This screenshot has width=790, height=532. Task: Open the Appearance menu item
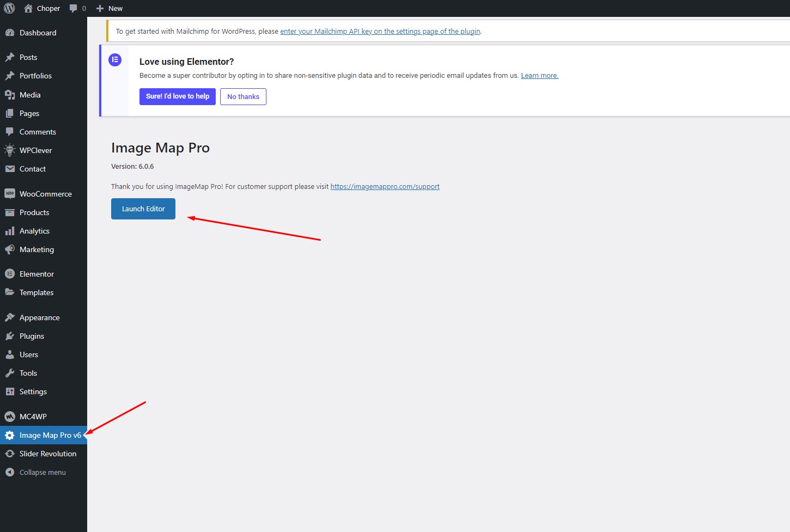39,317
